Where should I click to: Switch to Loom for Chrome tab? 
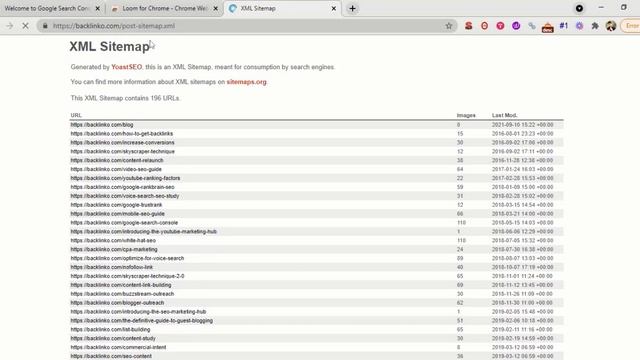pos(165,8)
